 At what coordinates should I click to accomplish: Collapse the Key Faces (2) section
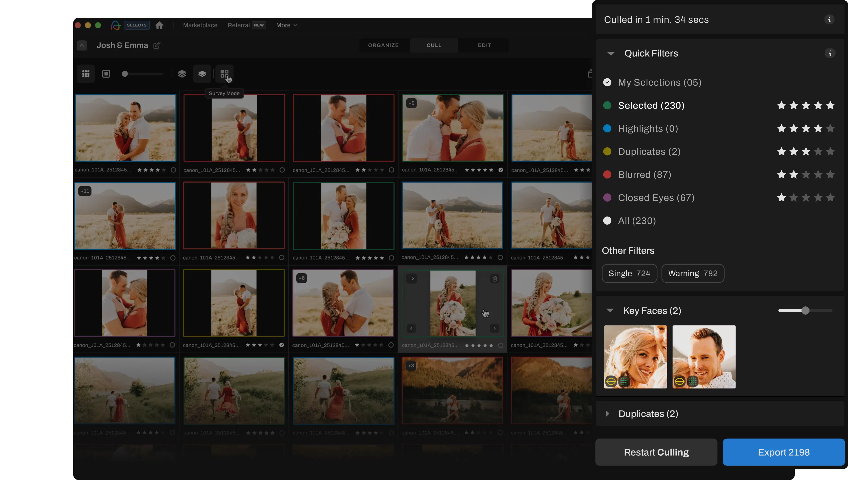[610, 311]
